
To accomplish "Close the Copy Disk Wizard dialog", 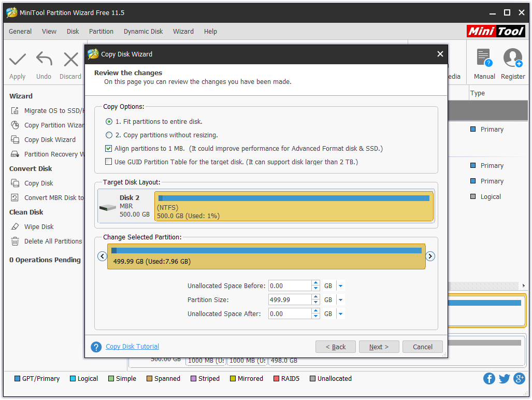I will [440, 54].
